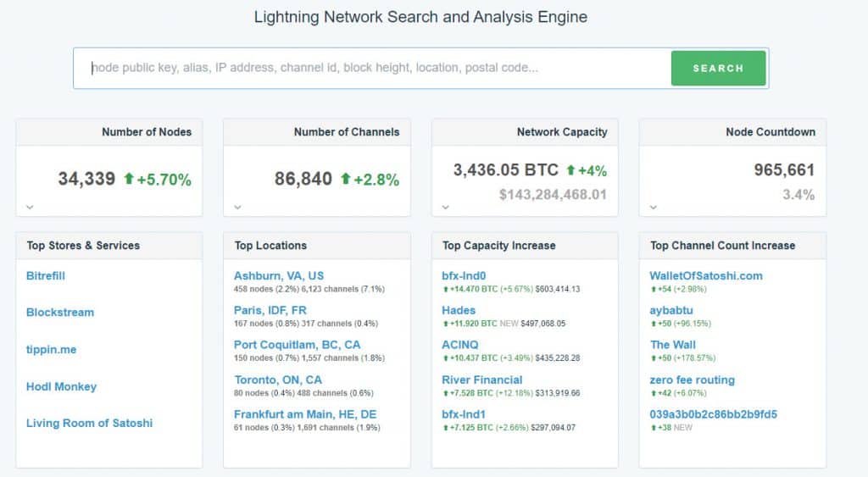Expand the Network Capacity card chevron

446,206
